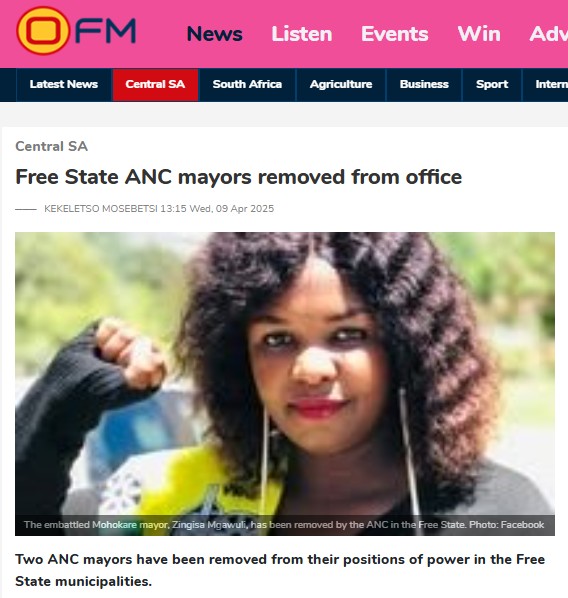568x598 pixels.
Task: Click the article date 09 Apr 2025
Action: pyautogui.click(x=245, y=209)
